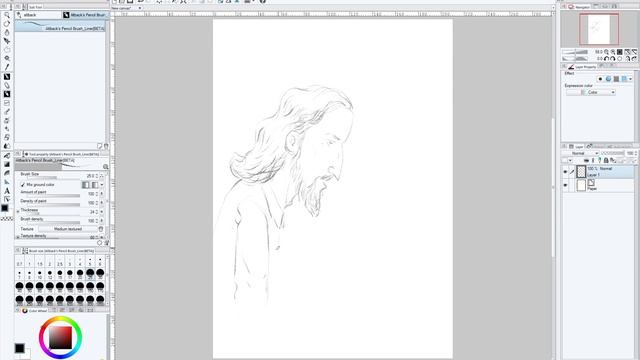Viewport: 640px width, 360px height.
Task: Click layer opacity slider
Action: click(x=612, y=153)
